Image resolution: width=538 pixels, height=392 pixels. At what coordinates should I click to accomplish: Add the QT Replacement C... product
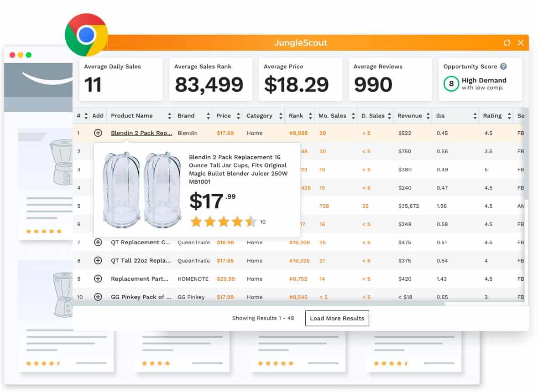tap(98, 242)
